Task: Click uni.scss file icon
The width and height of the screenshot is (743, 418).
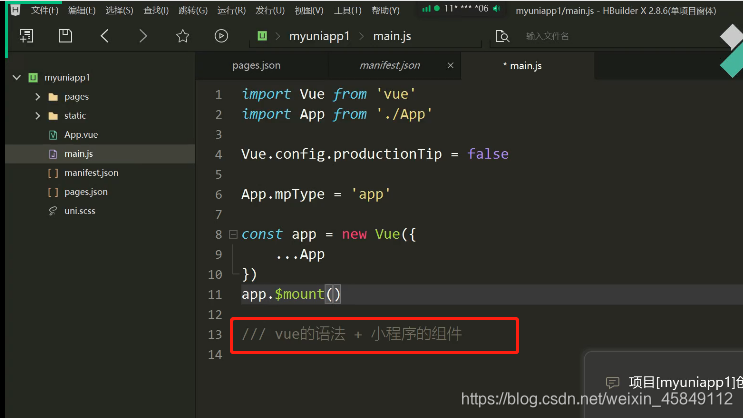Action: (53, 211)
